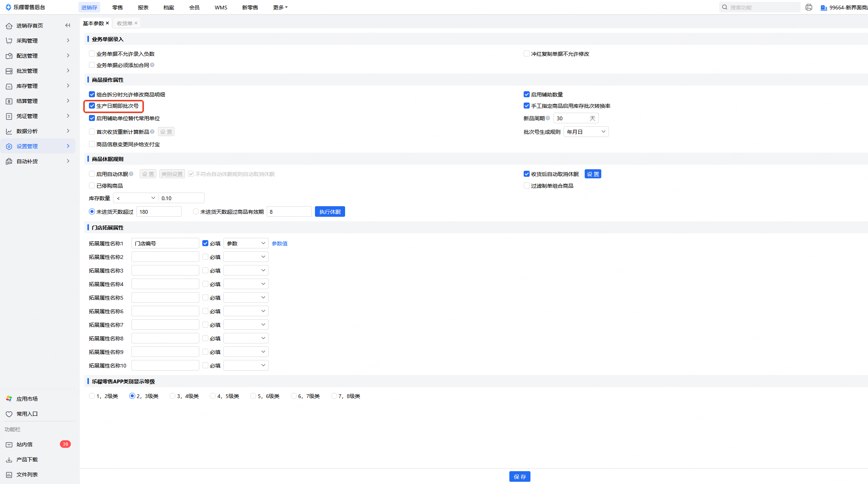Image resolution: width=868 pixels, height=484 pixels.
Task: Open the 报表 top menu
Action: pos(143,8)
